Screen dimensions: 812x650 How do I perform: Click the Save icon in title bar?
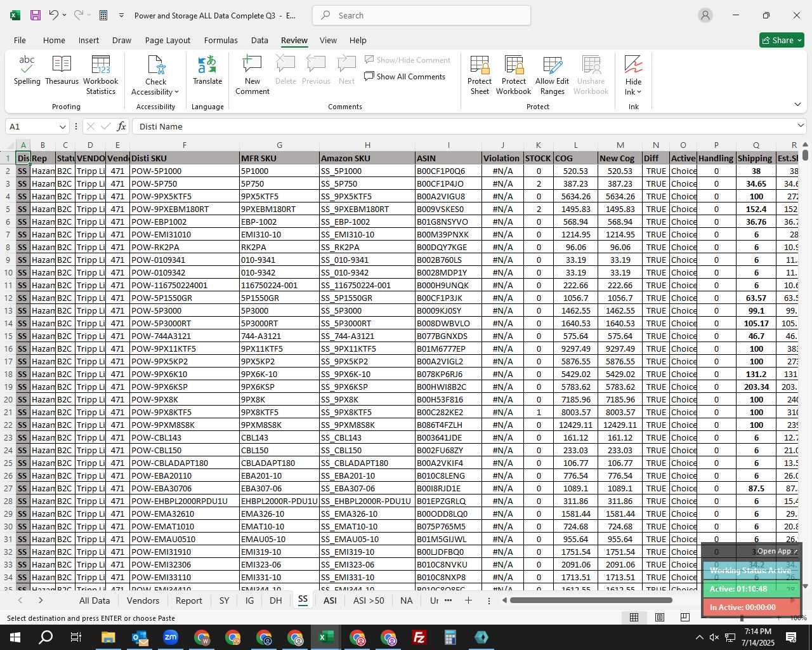click(36, 15)
